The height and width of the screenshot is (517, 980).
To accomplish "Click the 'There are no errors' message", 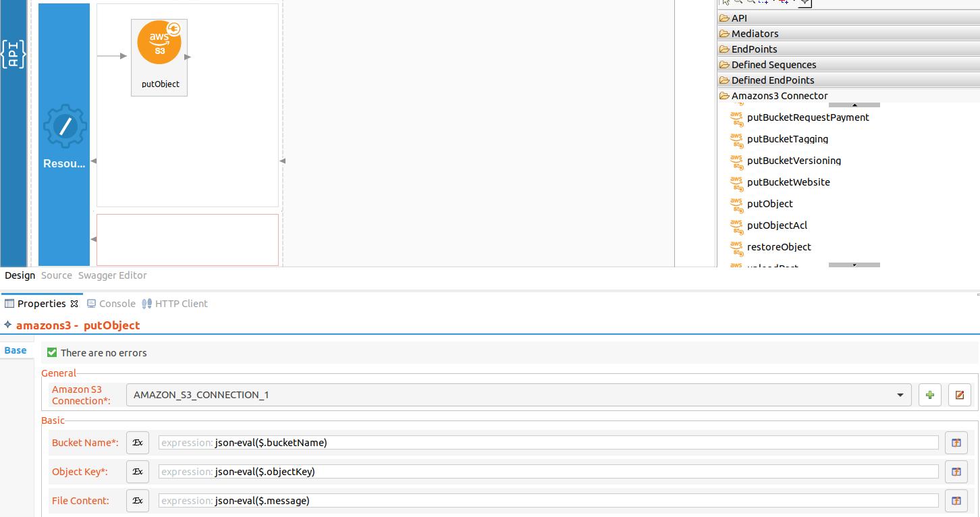I will pyautogui.click(x=103, y=353).
